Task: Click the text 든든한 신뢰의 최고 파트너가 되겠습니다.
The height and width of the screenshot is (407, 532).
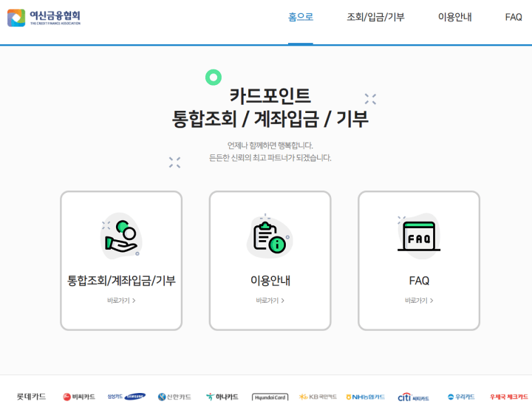Action: tap(270, 158)
